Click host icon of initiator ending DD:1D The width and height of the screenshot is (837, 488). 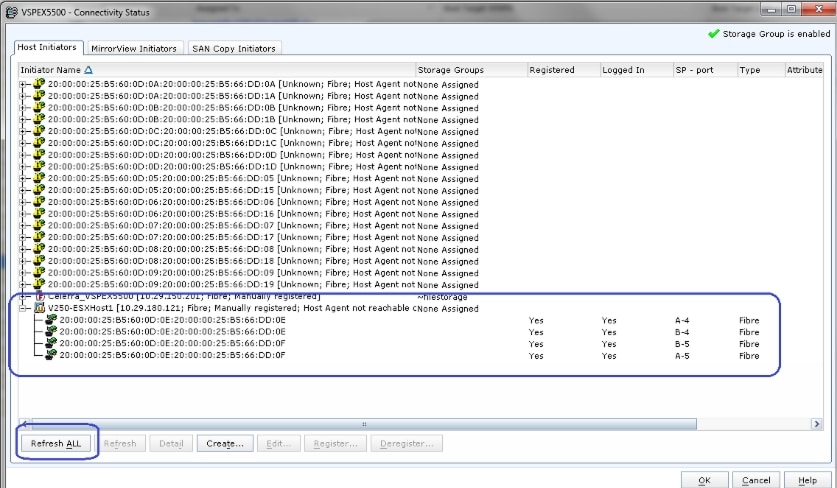coord(39,166)
